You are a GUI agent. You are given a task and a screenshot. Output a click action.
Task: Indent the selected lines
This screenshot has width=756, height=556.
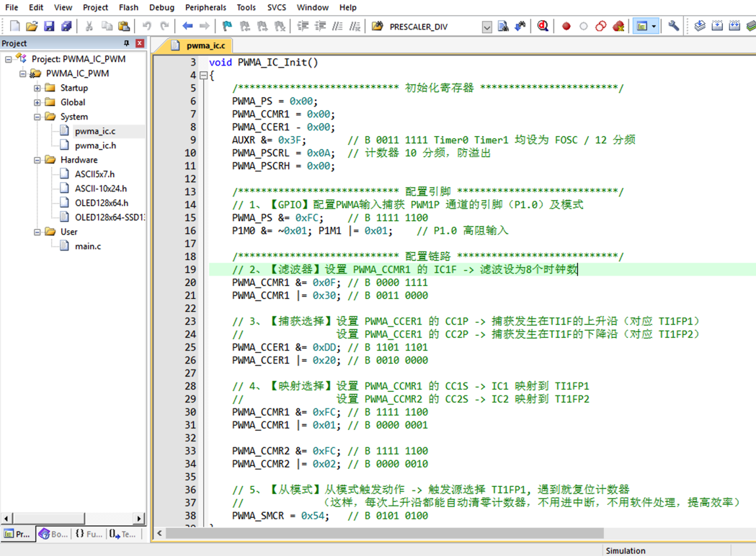pyautogui.click(x=303, y=26)
